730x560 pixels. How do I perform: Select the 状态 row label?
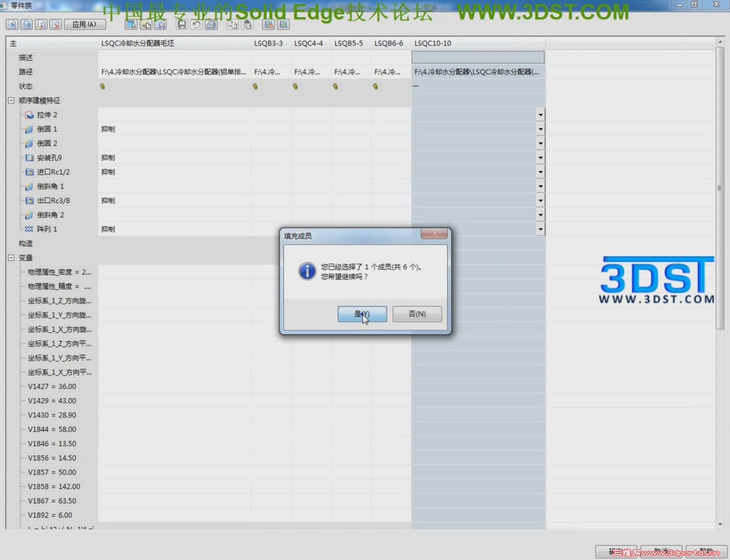tap(26, 86)
